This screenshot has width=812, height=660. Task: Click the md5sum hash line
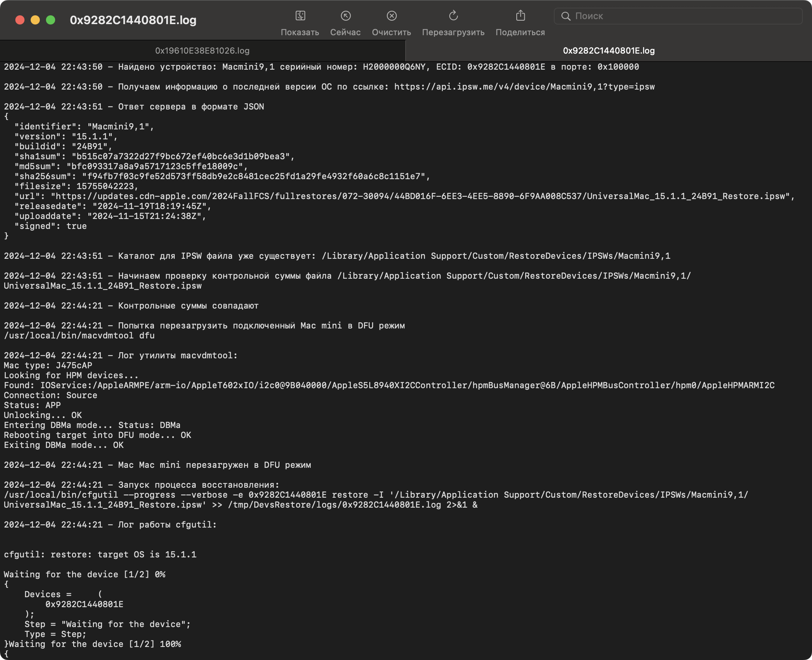[x=131, y=167]
